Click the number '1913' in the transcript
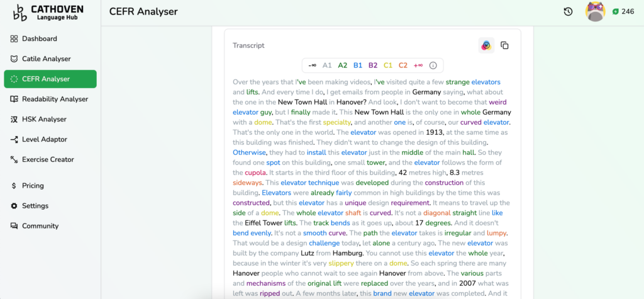This screenshot has height=299, width=644. [435, 132]
